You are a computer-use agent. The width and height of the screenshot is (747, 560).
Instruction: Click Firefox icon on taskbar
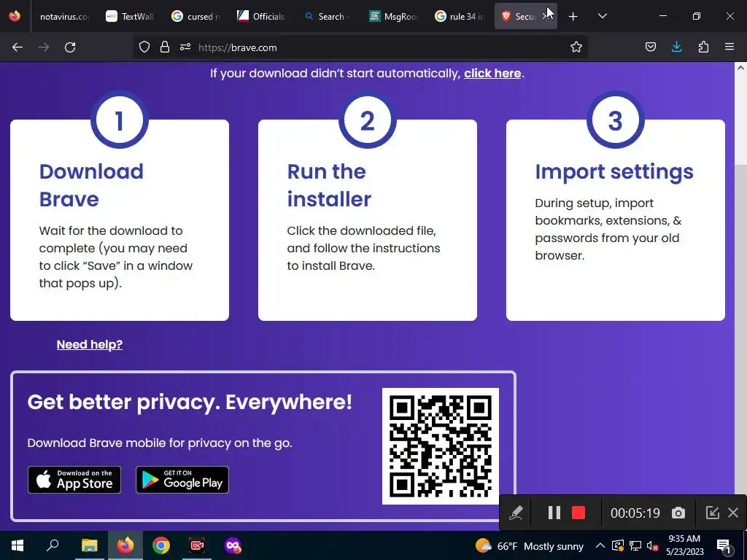125,545
